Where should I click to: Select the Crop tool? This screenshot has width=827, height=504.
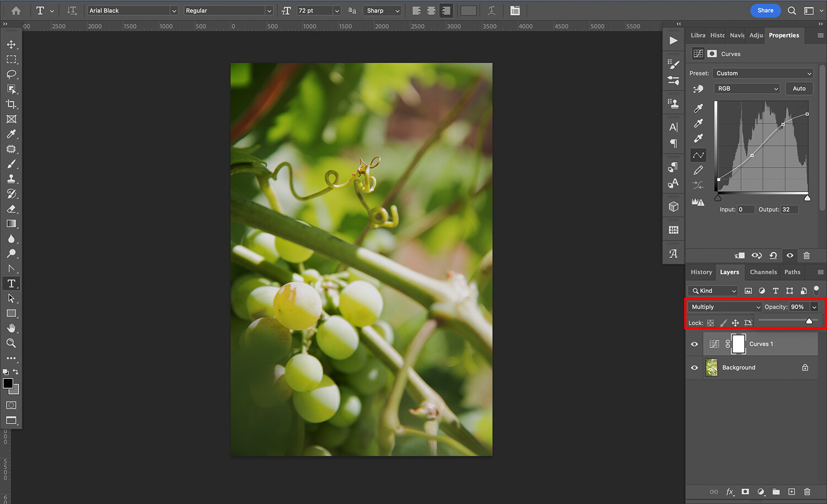11,104
